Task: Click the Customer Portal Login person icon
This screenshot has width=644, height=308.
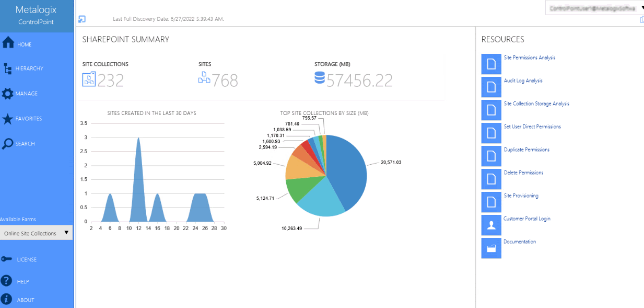Action: (x=491, y=225)
